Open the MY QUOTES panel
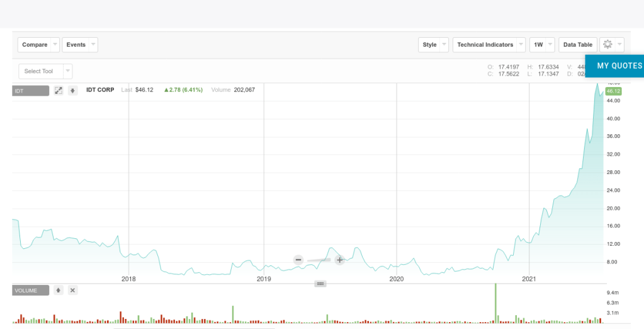Screen dimensions: 644x329 pos(619,66)
